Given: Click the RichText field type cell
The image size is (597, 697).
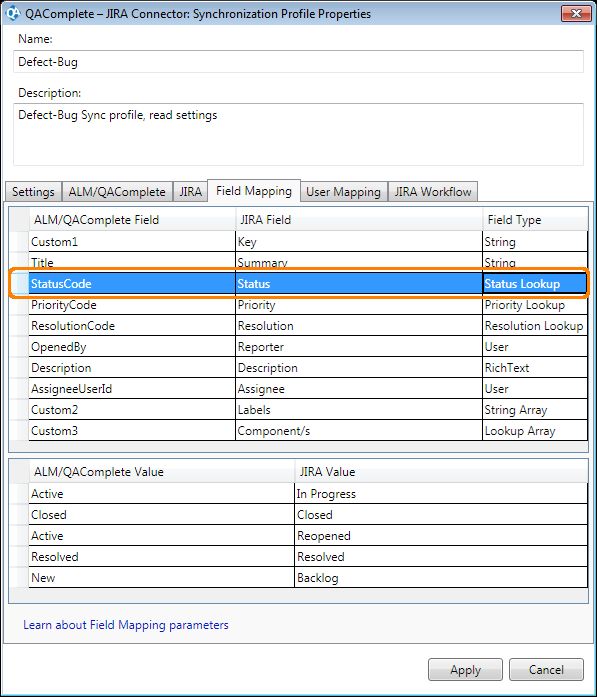Looking at the screenshot, I should click(x=535, y=368).
